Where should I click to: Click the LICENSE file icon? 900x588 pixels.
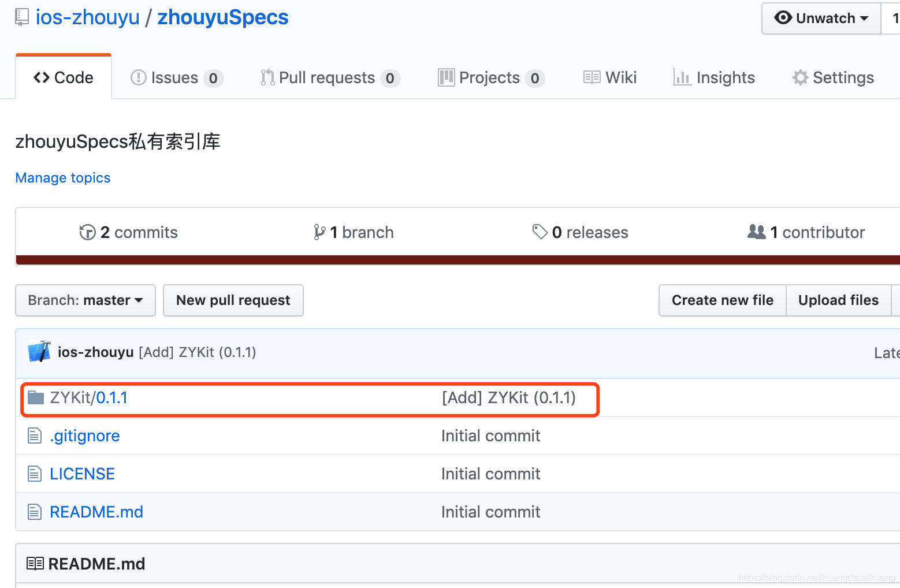pyautogui.click(x=35, y=474)
